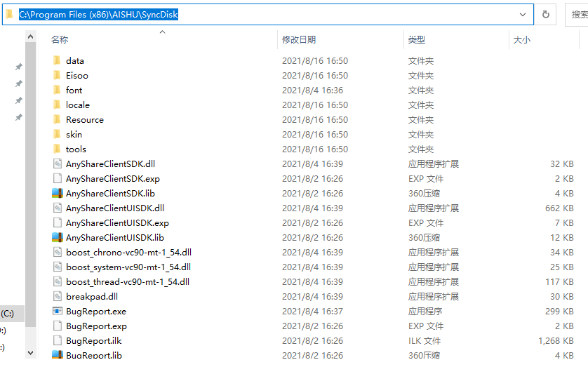This screenshot has height=367, width=588.
Task: Click the AnyShareClientUISDK.dll file icon
Action: 58,208
